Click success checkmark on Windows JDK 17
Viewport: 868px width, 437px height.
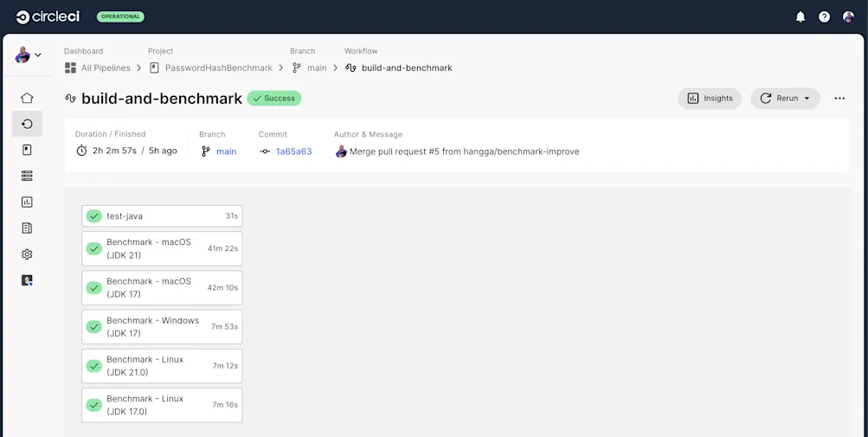coord(94,327)
